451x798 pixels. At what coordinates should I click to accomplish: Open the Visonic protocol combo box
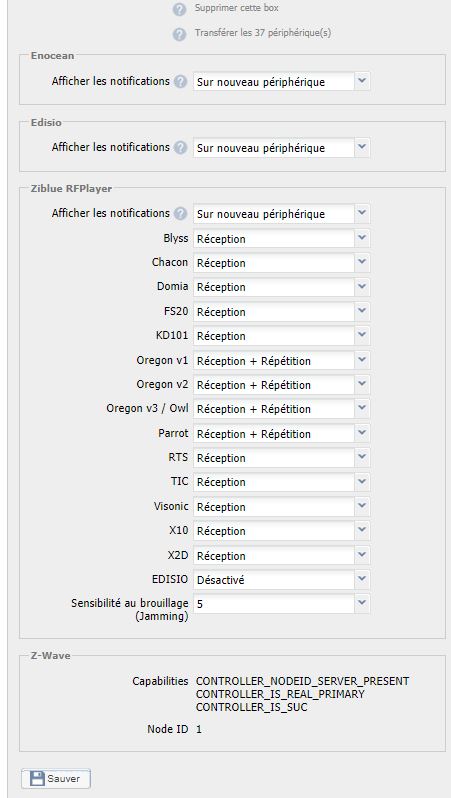[x=281, y=507]
